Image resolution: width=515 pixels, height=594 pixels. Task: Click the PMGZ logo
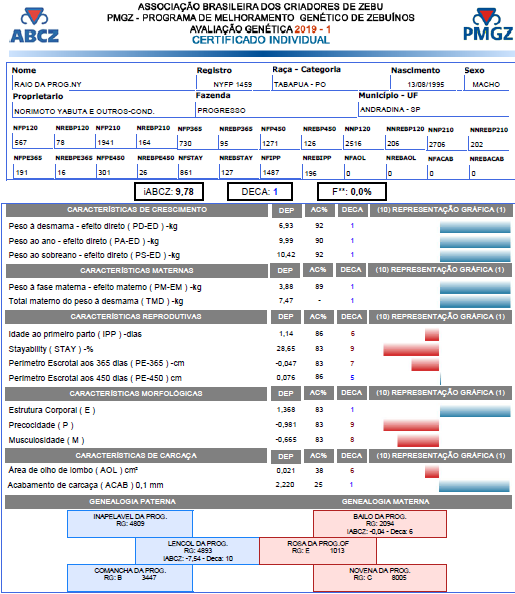coord(488,25)
